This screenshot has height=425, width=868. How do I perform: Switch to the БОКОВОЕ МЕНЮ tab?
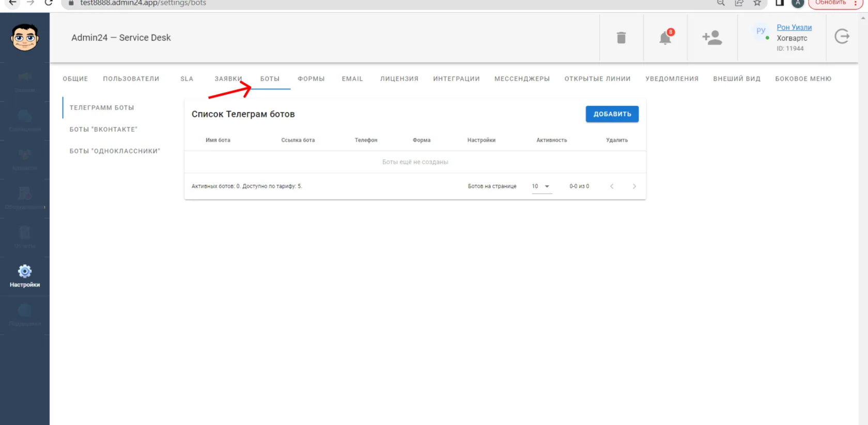pos(803,79)
